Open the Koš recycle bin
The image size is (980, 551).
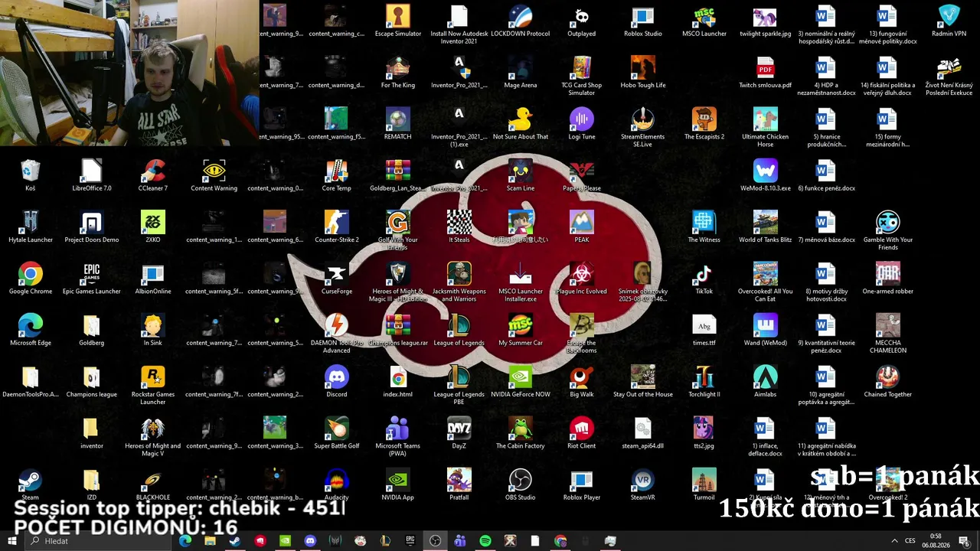point(31,171)
